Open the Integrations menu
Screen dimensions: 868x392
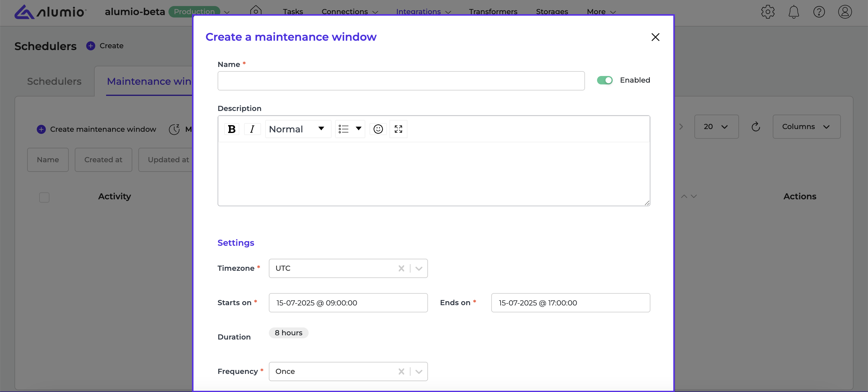(x=423, y=11)
